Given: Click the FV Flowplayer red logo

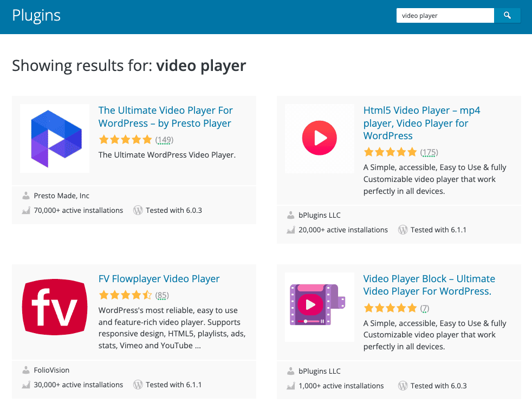Looking at the screenshot, I should (55, 307).
